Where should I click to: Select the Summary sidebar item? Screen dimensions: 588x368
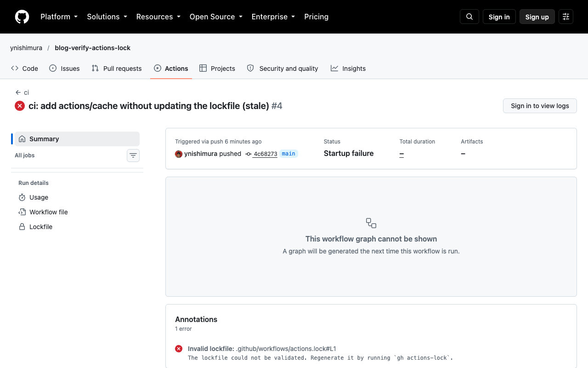coord(77,139)
